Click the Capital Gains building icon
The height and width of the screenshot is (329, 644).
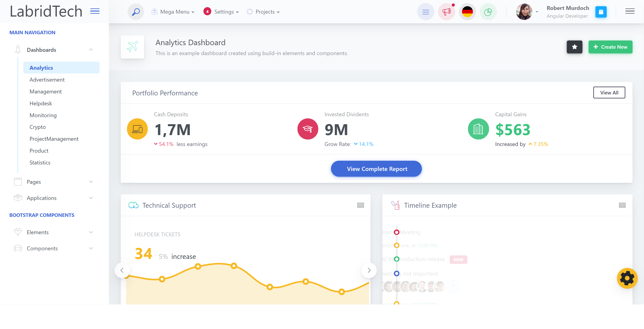pyautogui.click(x=478, y=129)
